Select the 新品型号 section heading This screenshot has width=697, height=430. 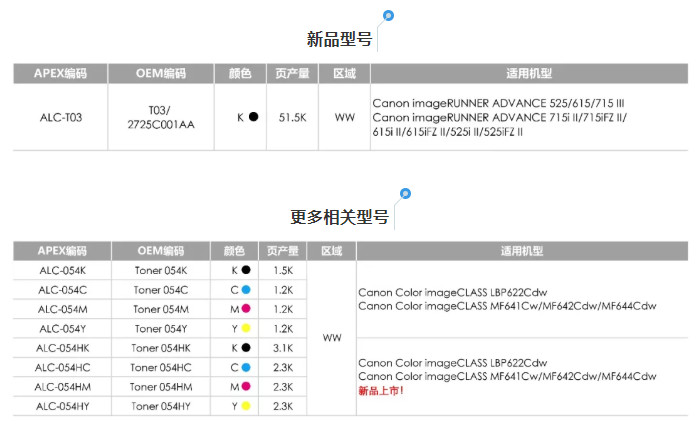point(339,39)
